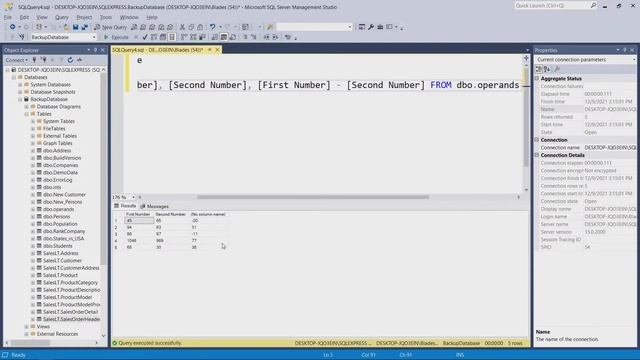640x360 pixels.
Task: Click the Cut scissors icon
Action: [x=182, y=27]
